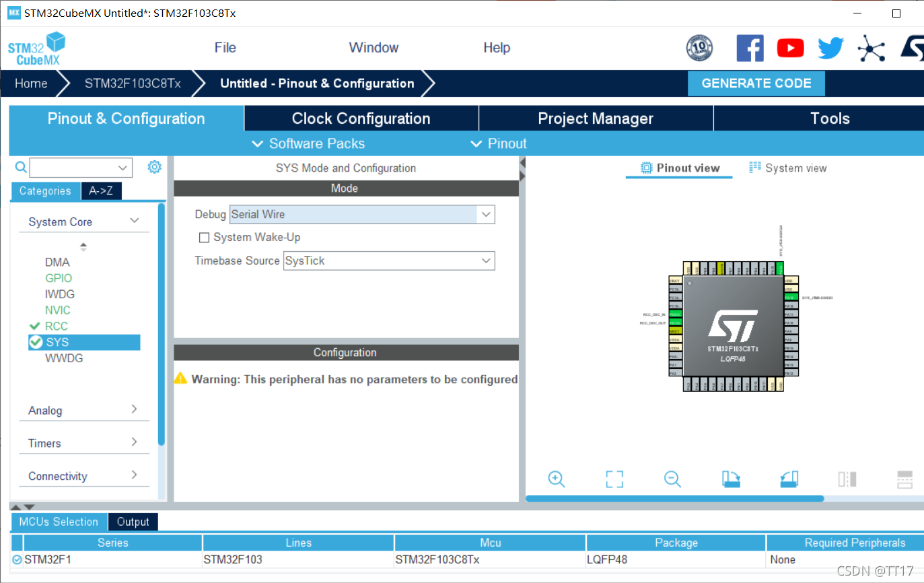Expand the Connectivity category
Viewport: 924px width, 583px height.
point(135,475)
